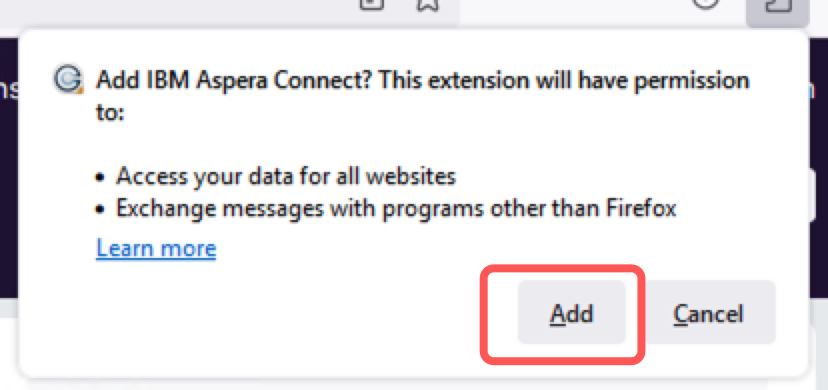Image resolution: width=828 pixels, height=390 pixels.
Task: Open the highlighted extensions toolbar button
Action: coord(778,9)
